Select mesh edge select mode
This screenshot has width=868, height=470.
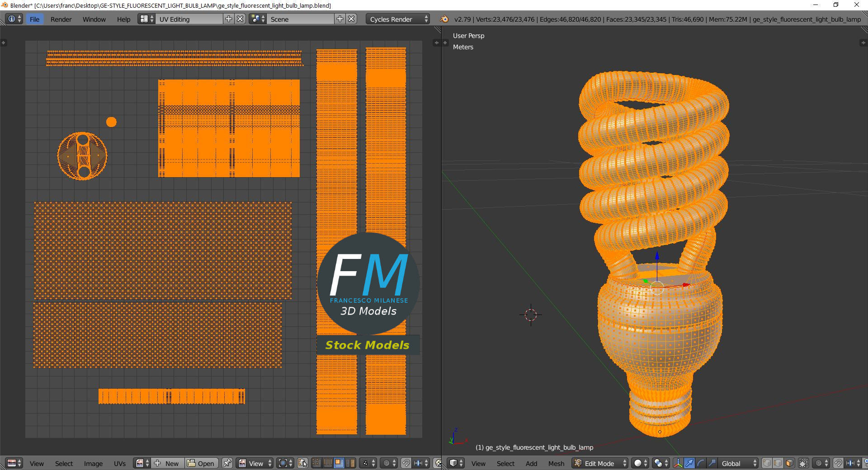[x=778, y=463]
